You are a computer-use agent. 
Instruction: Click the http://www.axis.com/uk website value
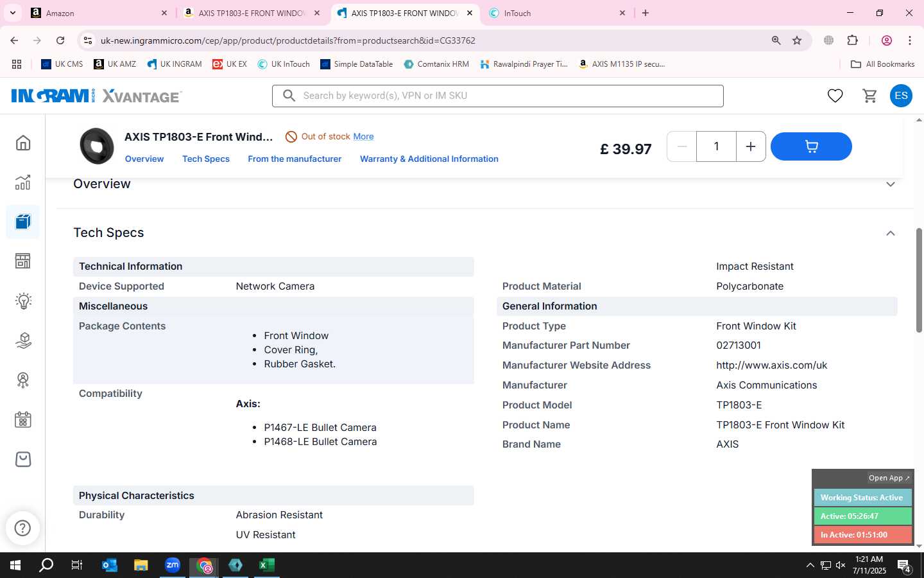point(771,365)
